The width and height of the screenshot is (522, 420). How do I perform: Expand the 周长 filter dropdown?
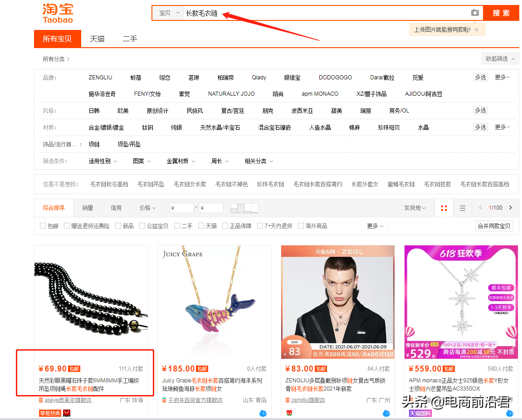click(220, 161)
